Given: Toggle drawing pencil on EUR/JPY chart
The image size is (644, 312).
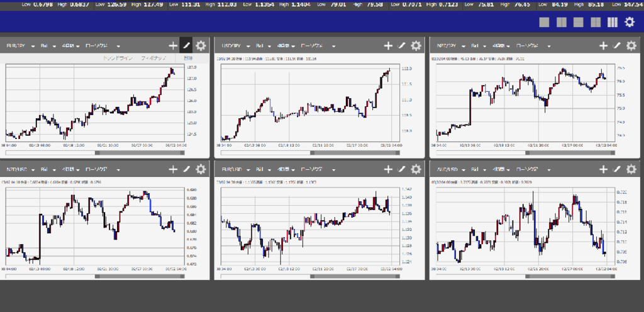Looking at the screenshot, I should [x=186, y=45].
